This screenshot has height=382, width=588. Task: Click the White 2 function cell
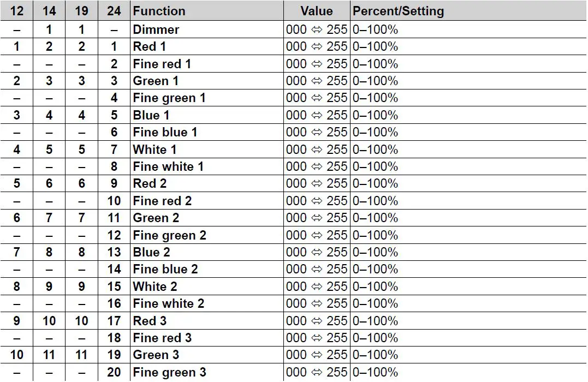[155, 286]
